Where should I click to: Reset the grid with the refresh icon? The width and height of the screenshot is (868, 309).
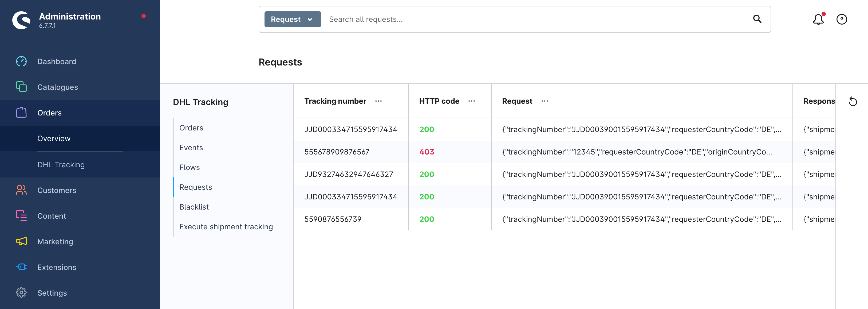click(x=853, y=101)
